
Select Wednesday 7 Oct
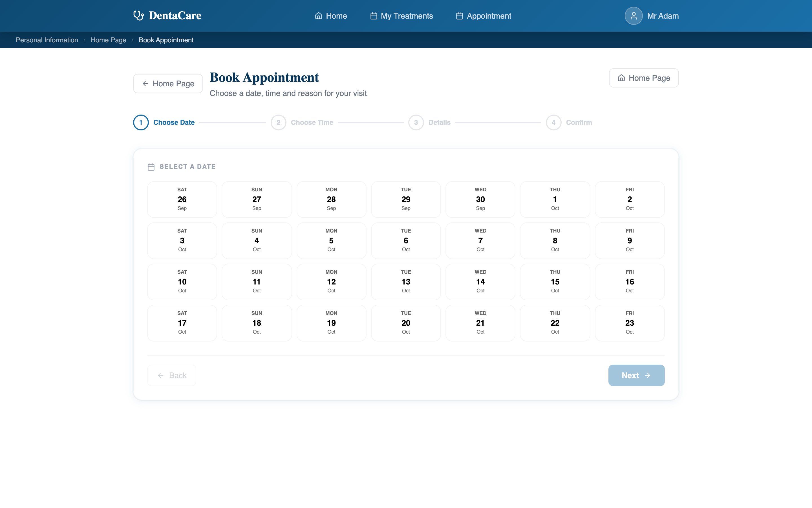(x=480, y=240)
